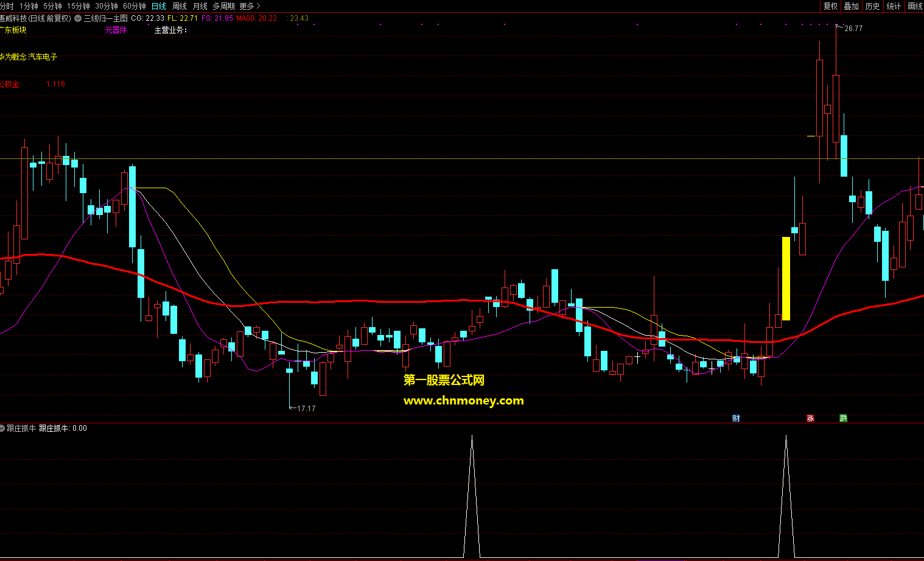The image size is (924, 561).
Task: Click the 三线归一主图 indicator name
Action: [x=106, y=18]
